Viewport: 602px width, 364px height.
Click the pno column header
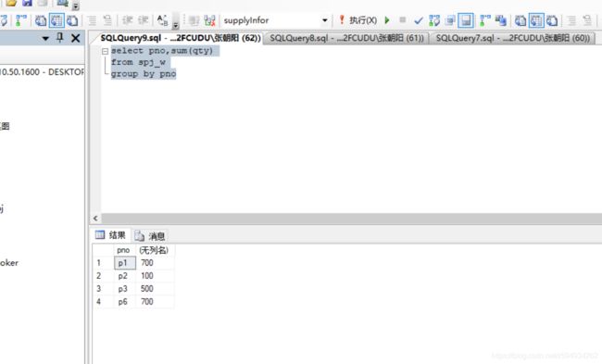click(123, 250)
